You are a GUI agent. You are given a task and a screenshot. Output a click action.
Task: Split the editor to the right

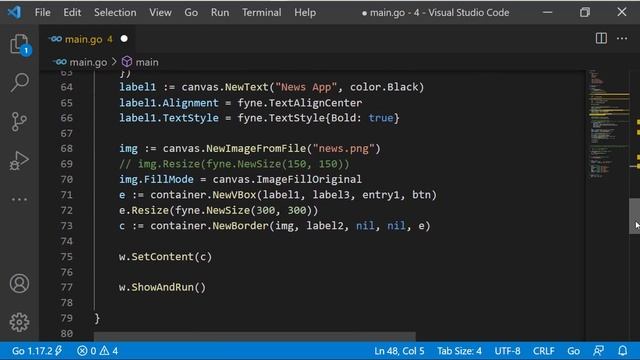(x=601, y=38)
